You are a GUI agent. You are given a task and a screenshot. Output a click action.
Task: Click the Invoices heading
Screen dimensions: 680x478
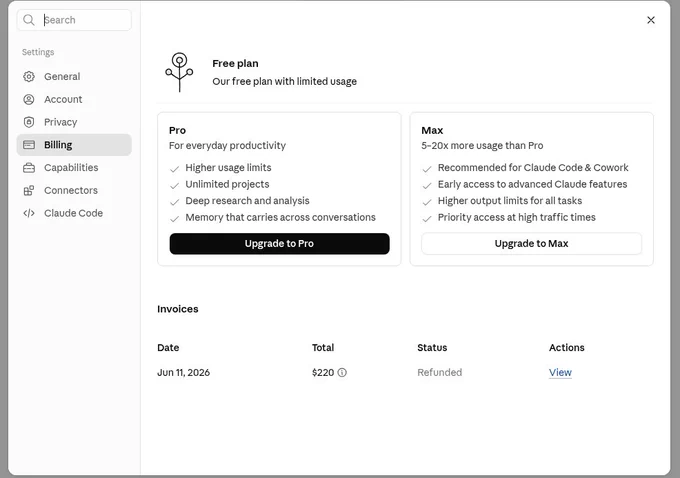click(x=178, y=309)
